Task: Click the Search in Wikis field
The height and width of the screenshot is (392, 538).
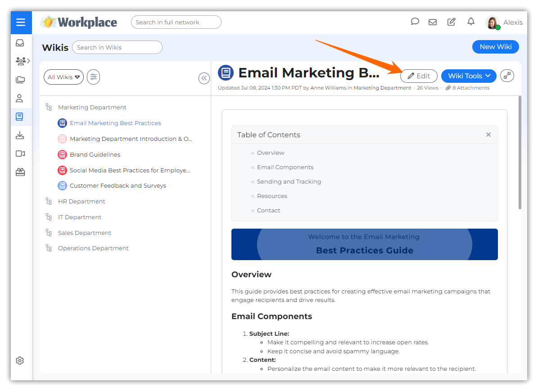Action: click(117, 47)
